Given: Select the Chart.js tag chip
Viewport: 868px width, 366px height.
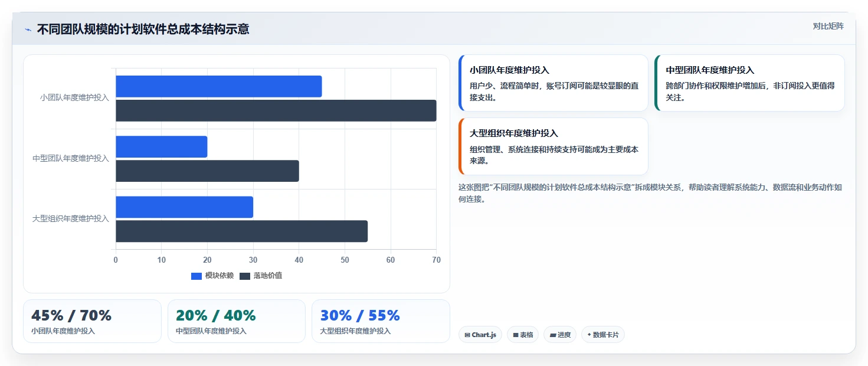Looking at the screenshot, I should [x=480, y=335].
